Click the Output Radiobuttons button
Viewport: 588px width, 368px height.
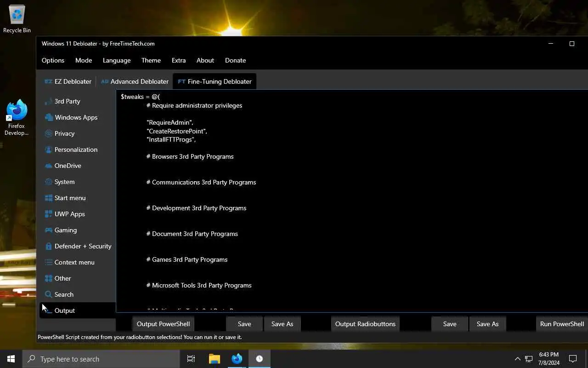[365, 324]
